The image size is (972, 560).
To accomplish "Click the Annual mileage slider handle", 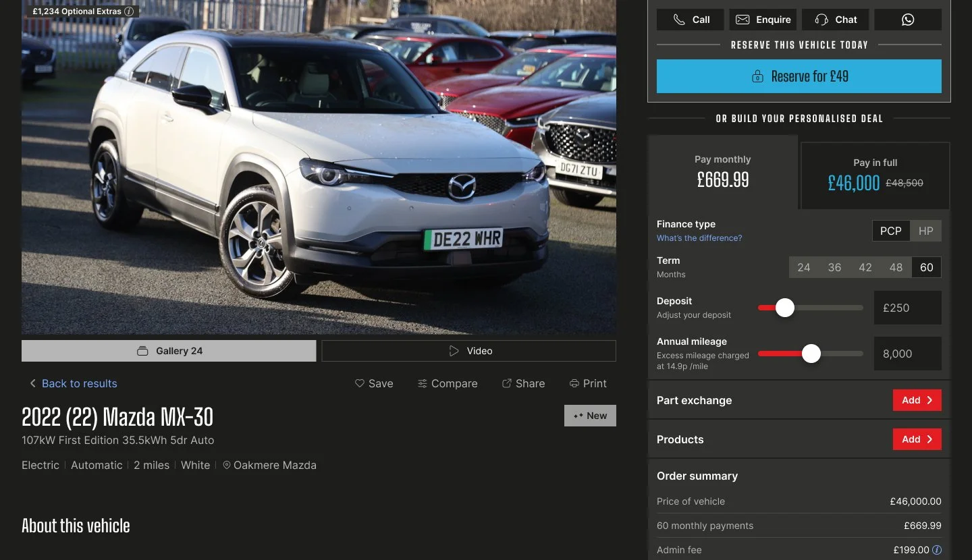I will tap(811, 354).
